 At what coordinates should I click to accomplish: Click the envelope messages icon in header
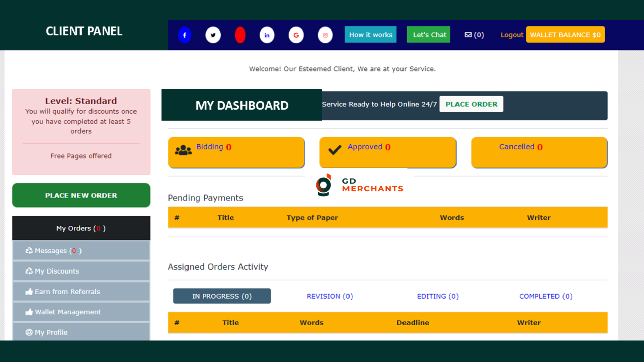click(468, 35)
